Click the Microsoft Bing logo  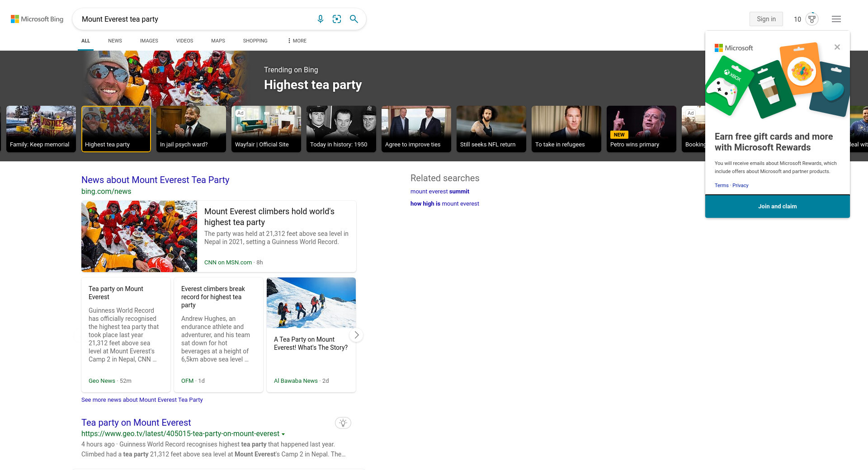coord(37,19)
